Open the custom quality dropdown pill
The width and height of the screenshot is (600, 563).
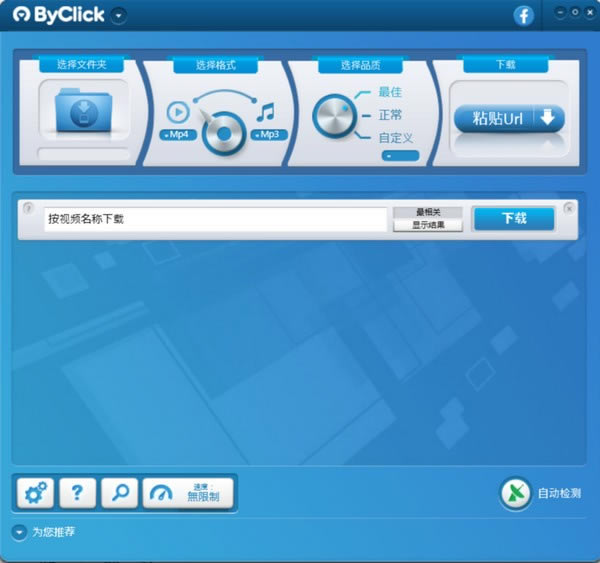point(400,156)
